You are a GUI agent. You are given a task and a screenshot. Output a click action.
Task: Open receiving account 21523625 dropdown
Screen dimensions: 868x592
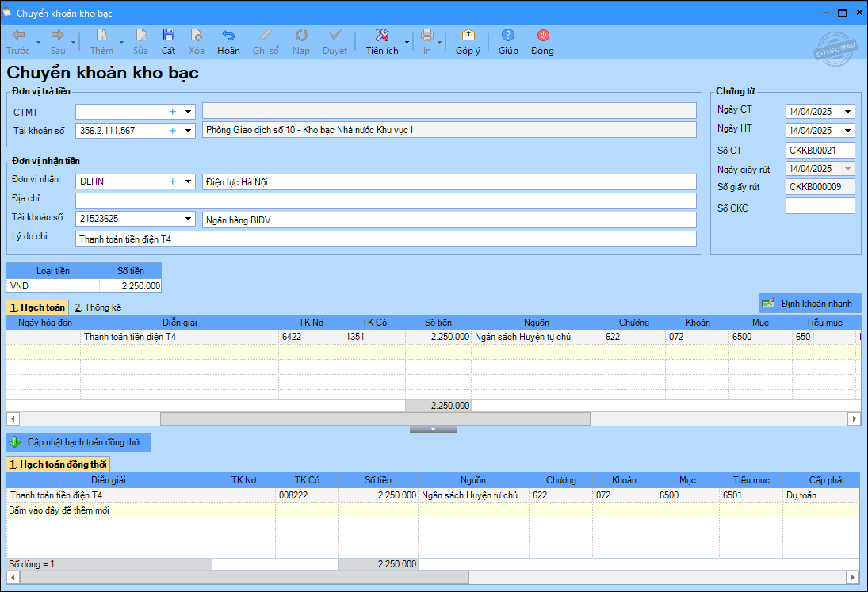pos(188,219)
